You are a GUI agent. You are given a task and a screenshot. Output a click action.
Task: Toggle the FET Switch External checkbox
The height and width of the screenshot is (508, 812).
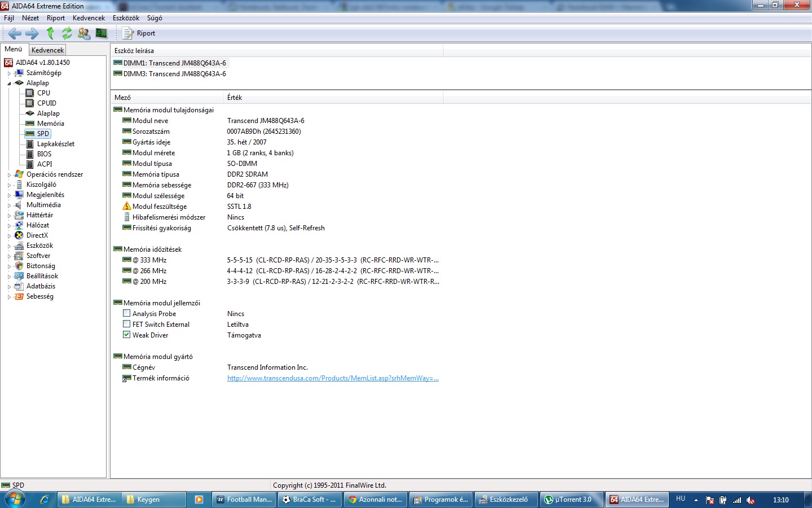coord(127,324)
